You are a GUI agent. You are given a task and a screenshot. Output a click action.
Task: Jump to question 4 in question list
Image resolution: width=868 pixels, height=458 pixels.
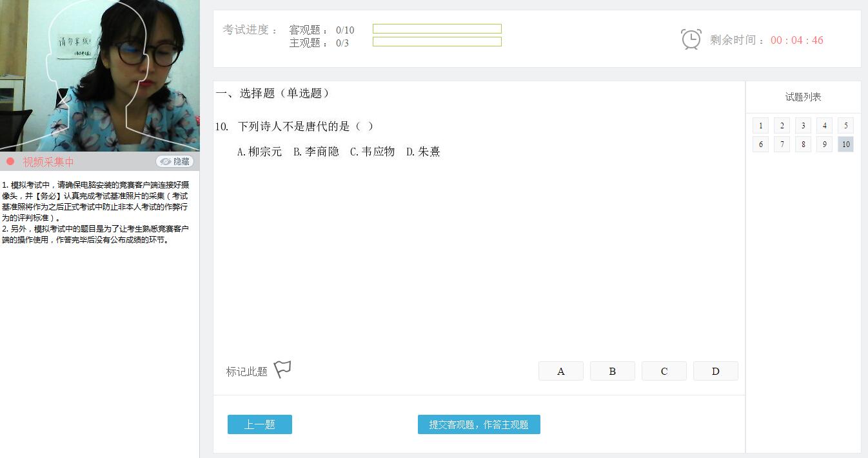[x=824, y=125]
